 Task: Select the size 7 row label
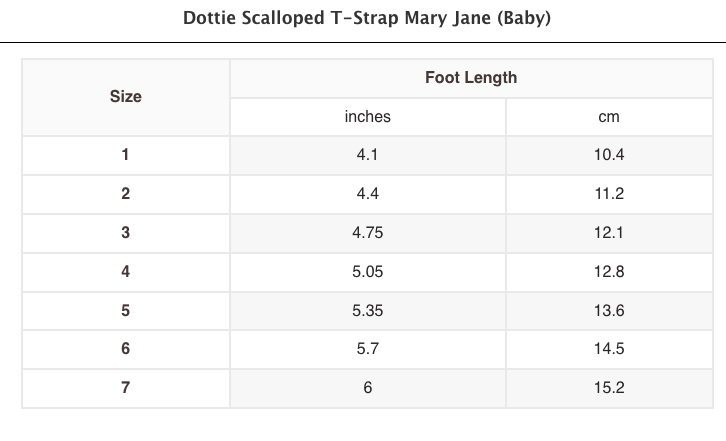125,388
